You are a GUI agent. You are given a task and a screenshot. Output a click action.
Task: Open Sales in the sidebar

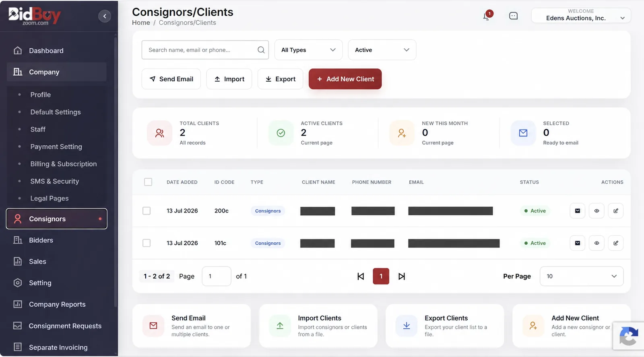pyautogui.click(x=57, y=262)
